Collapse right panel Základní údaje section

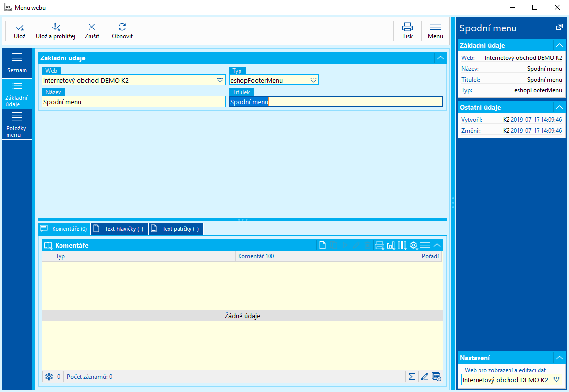pos(559,45)
